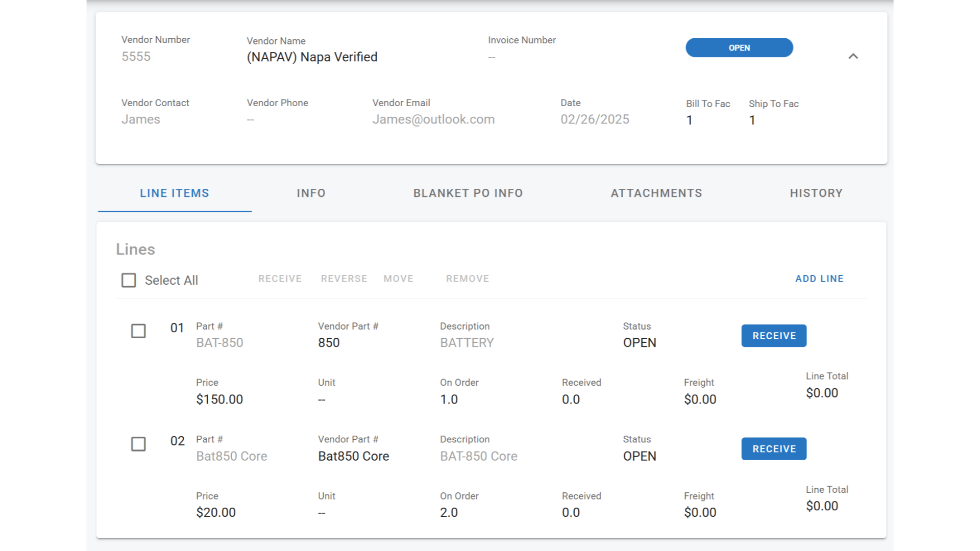The height and width of the screenshot is (551, 980).
Task: Go to the Attachments tab
Action: pos(656,193)
